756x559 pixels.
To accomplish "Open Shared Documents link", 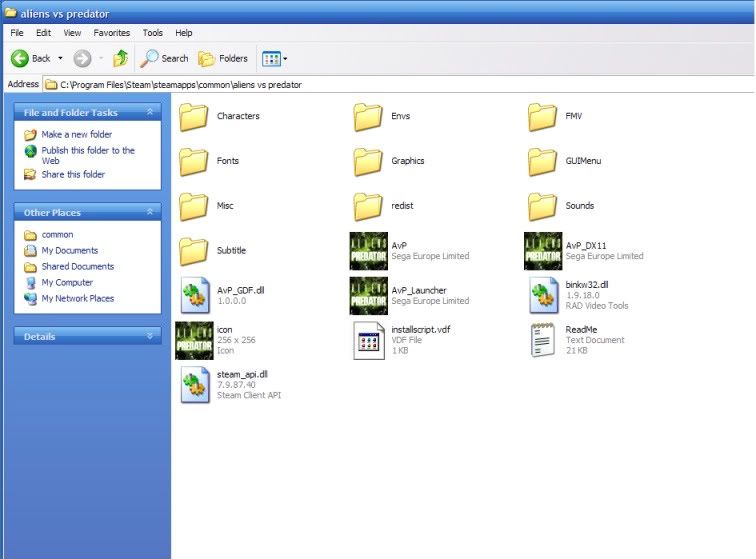I will point(78,267).
